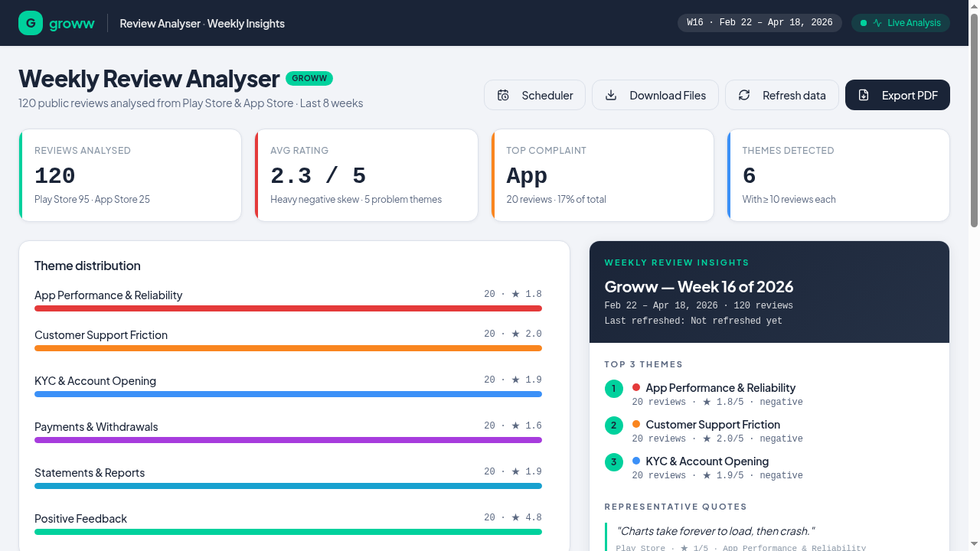Click the Scheduler calendar icon

tap(503, 95)
